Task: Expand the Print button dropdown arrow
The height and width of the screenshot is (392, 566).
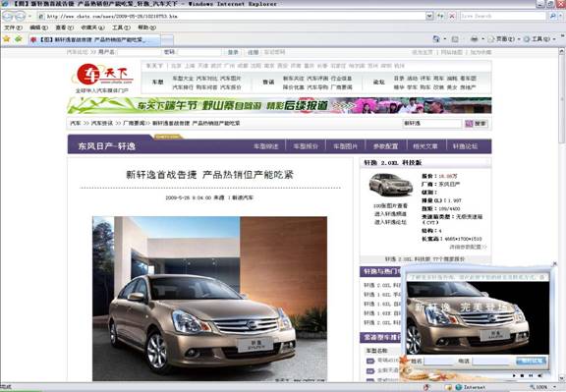Action: (482, 39)
